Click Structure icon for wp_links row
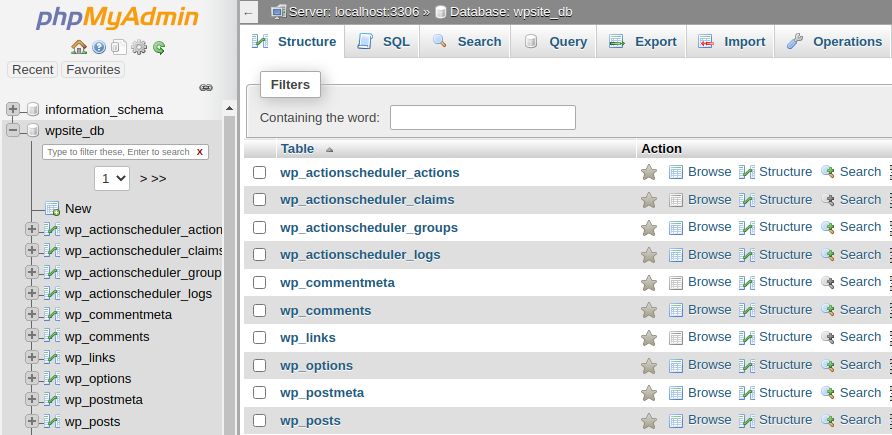This screenshot has height=435, width=892. click(746, 338)
